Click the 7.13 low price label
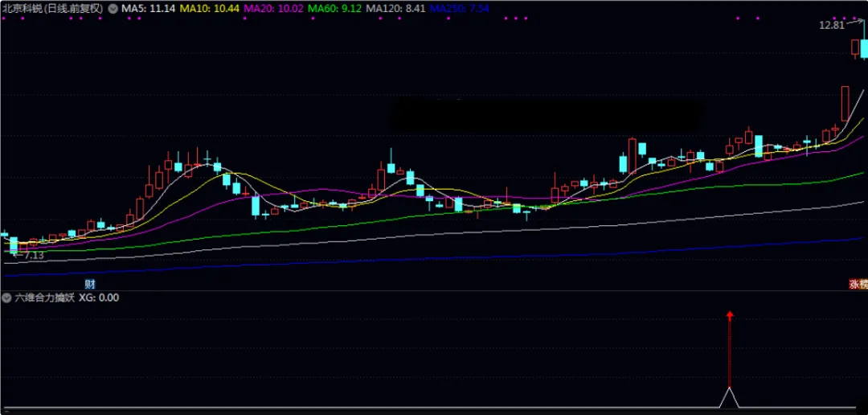This screenshot has width=868, height=415. click(x=35, y=256)
